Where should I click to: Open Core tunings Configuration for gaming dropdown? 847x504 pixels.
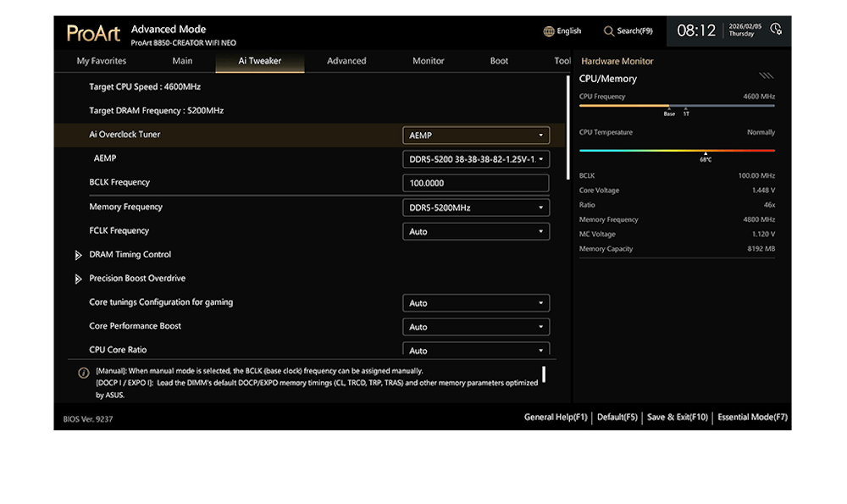coord(476,303)
